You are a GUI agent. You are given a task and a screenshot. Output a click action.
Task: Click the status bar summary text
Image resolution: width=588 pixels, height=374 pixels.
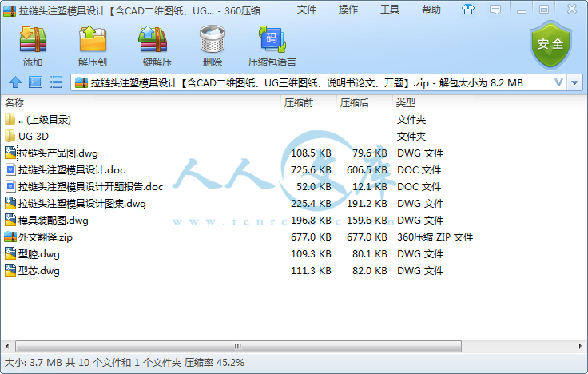coord(124,362)
